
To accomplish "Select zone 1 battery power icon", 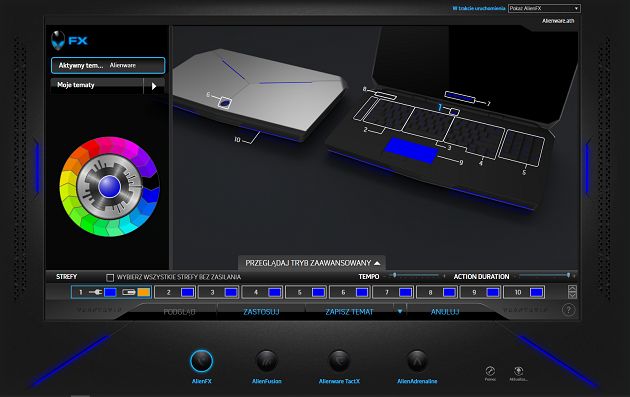I will [x=129, y=292].
